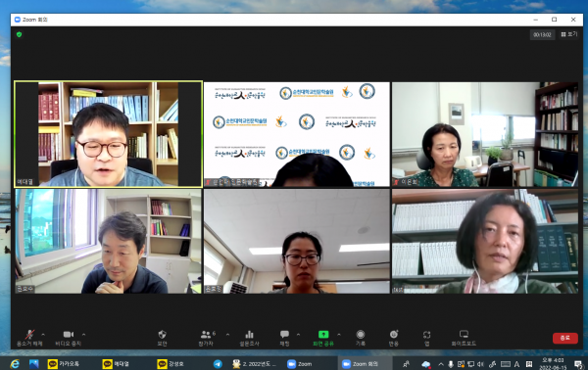Screen dimensions: 588x370
Task: Expand share screen options arrow
Action: [339, 334]
